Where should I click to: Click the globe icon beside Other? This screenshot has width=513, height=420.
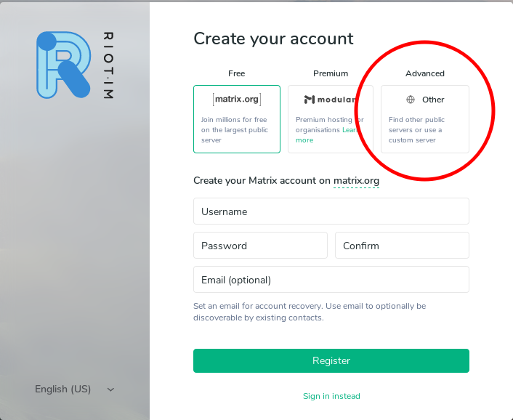pos(411,100)
